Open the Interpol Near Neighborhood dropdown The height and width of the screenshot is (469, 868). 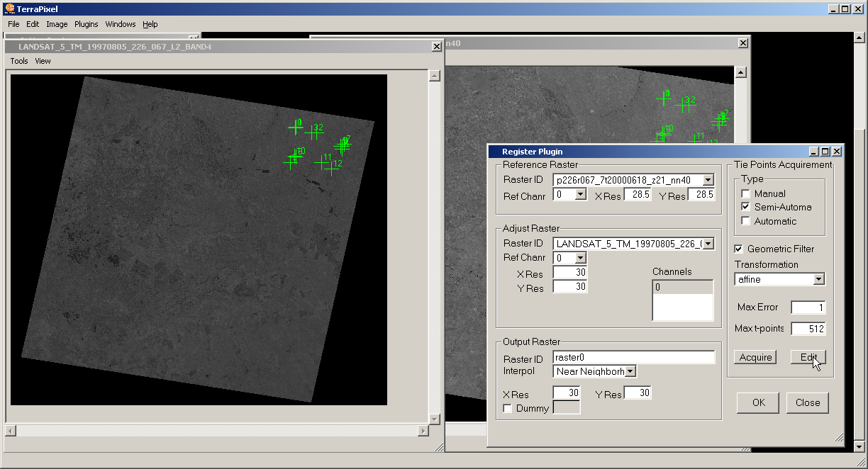[x=630, y=371]
